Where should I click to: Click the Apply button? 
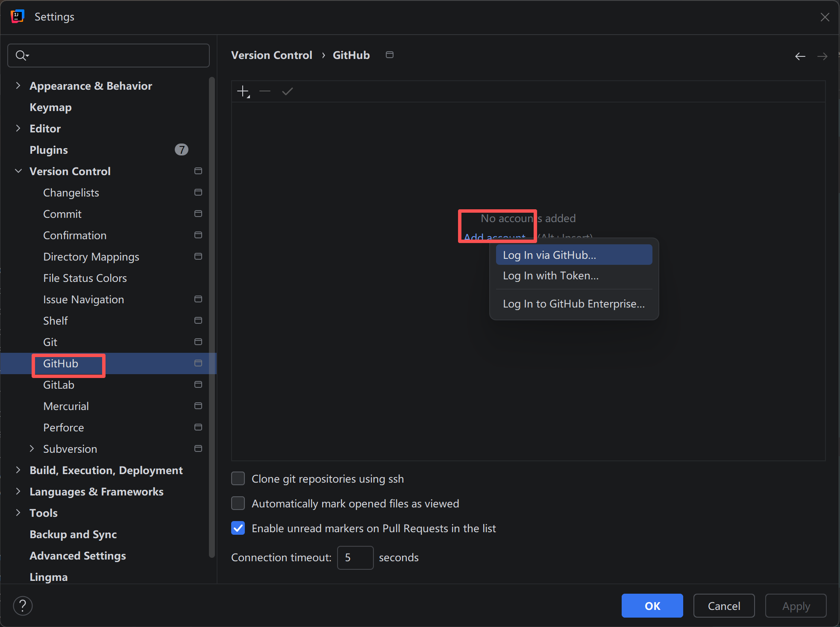796,606
